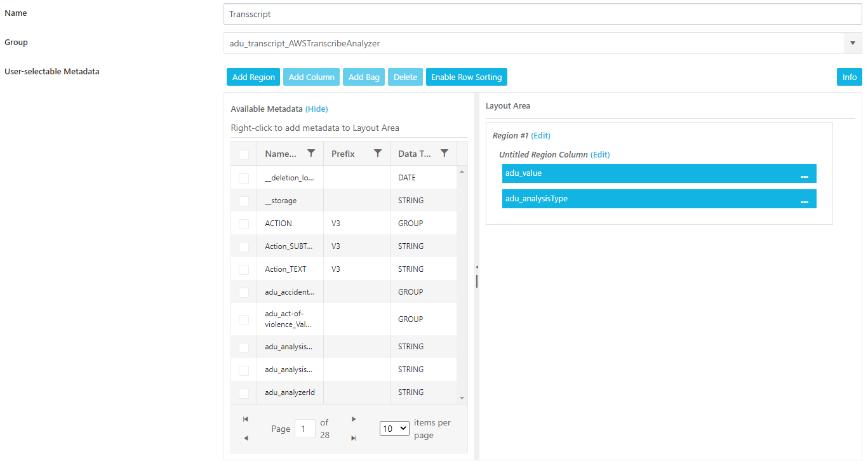Click Enable Row Sorting button
868x468 pixels.
[x=466, y=77]
